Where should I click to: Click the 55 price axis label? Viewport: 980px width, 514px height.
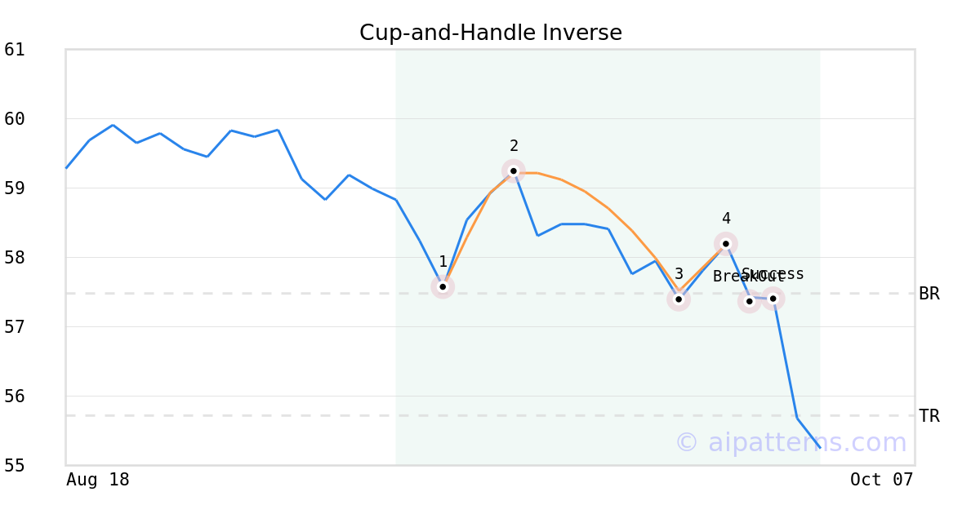point(15,466)
